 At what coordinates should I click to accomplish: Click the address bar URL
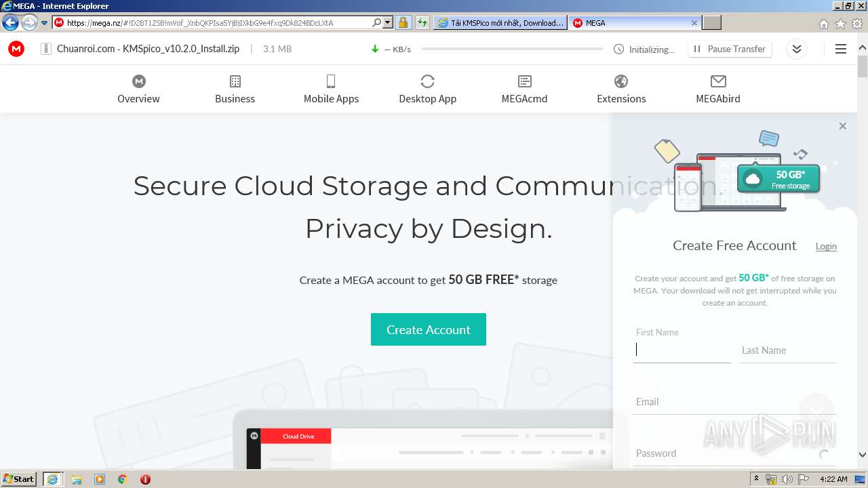(x=200, y=23)
